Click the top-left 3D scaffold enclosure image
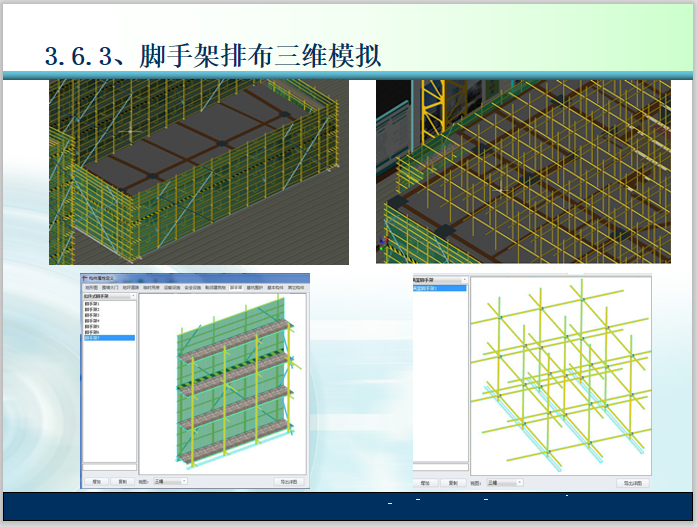Screen dimensions: 697x527 coord(198,171)
